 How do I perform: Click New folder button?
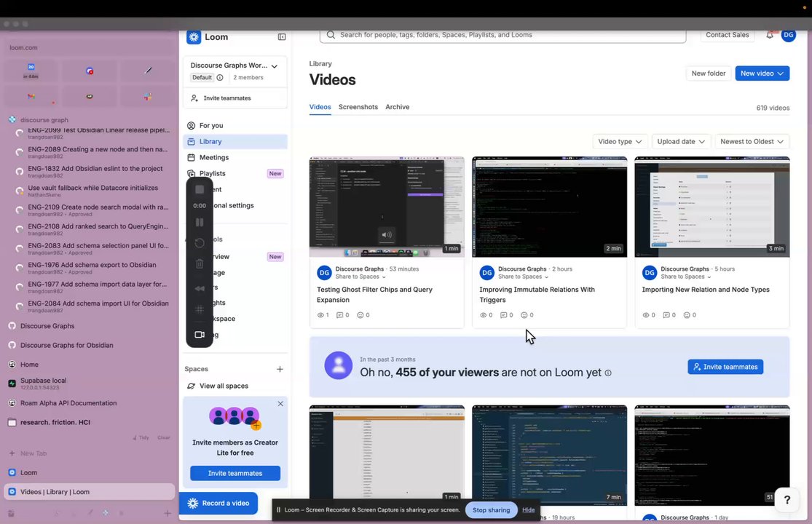(x=708, y=74)
